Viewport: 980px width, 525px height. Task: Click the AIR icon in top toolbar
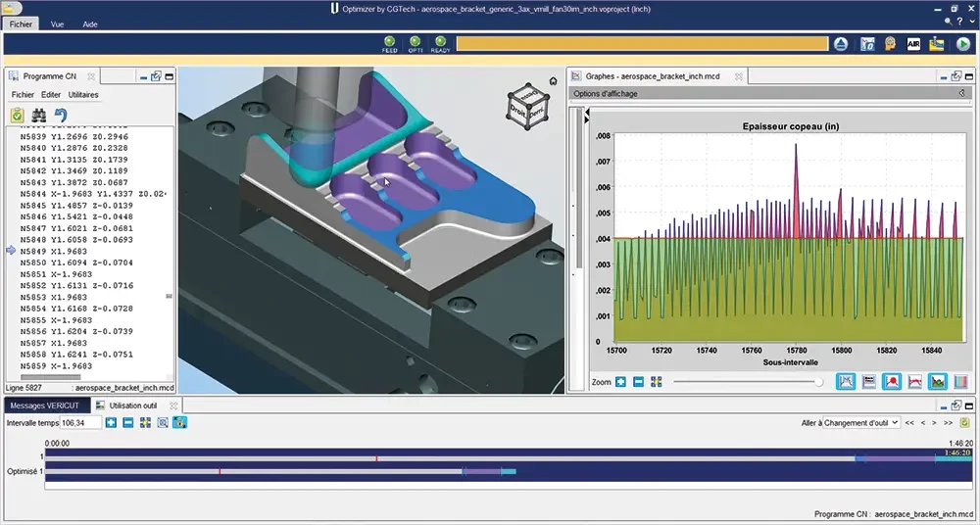pyautogui.click(x=914, y=44)
